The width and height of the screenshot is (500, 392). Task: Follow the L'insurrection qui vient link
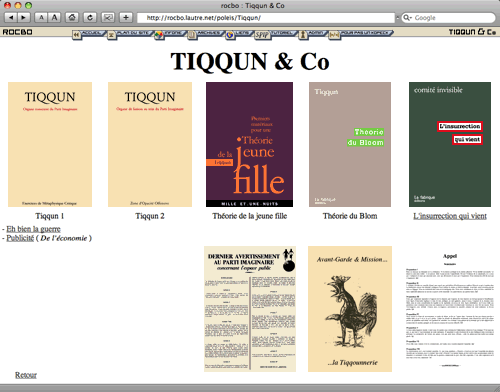point(450,216)
